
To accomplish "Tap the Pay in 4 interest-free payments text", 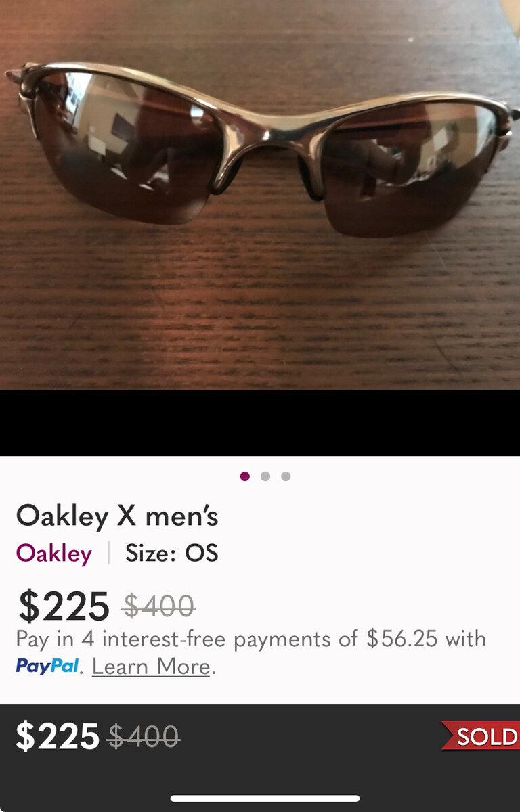I will pyautogui.click(x=251, y=639).
